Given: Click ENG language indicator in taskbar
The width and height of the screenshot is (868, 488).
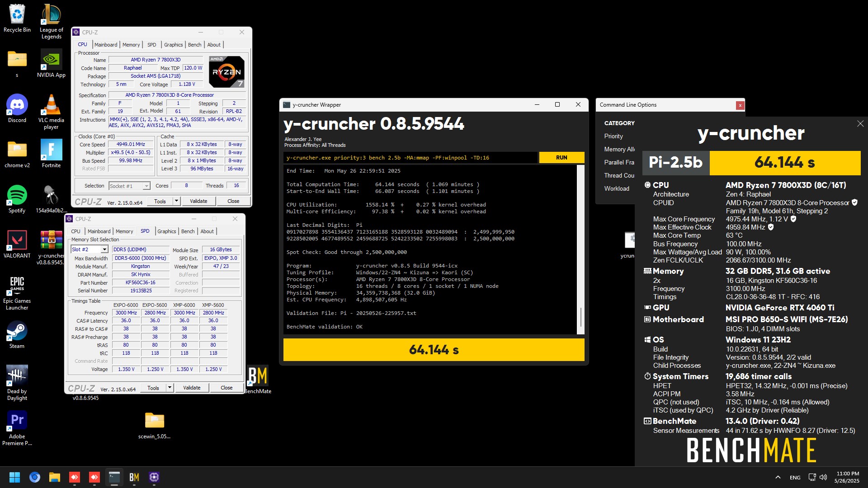Looking at the screenshot, I should 795,477.
